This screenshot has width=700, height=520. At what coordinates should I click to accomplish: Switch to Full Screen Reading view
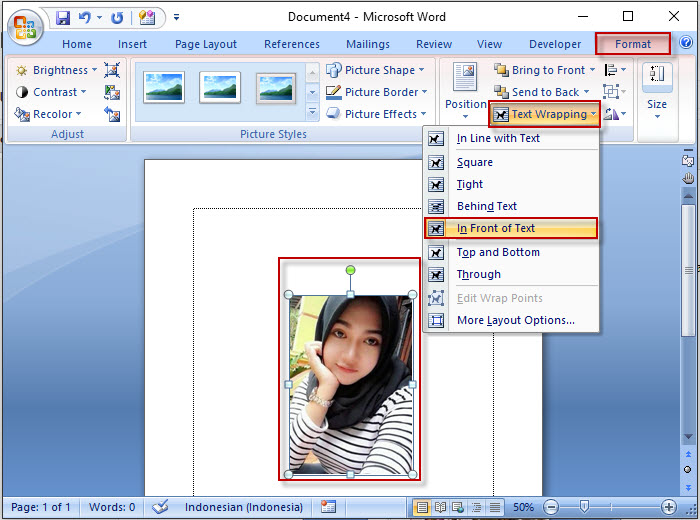[440, 508]
